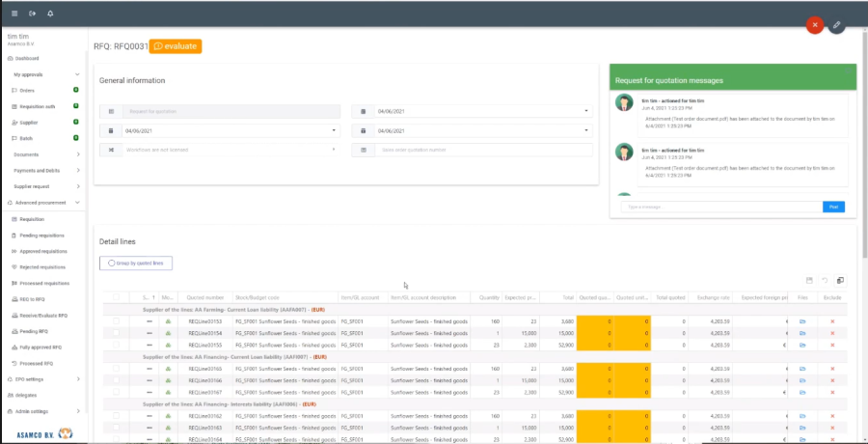Click the undo icon above detail grid
Screen dimensions: 868x444
pyautogui.click(x=825, y=280)
